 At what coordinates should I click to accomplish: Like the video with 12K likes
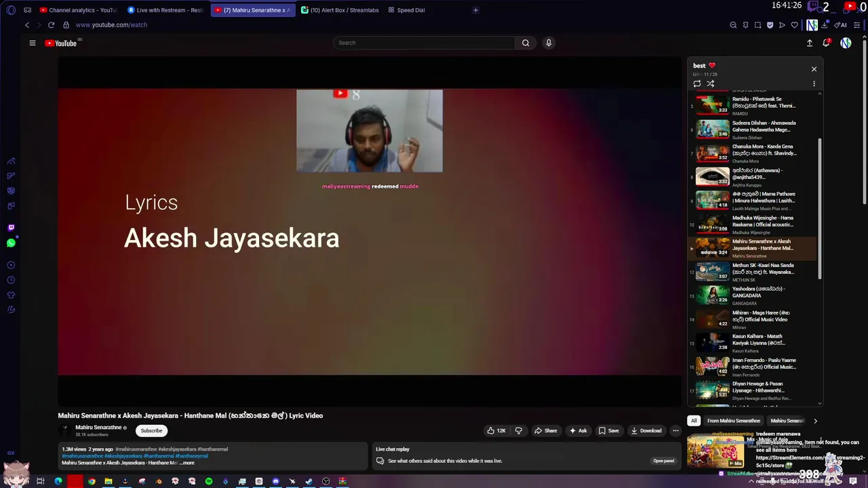tap(496, 430)
